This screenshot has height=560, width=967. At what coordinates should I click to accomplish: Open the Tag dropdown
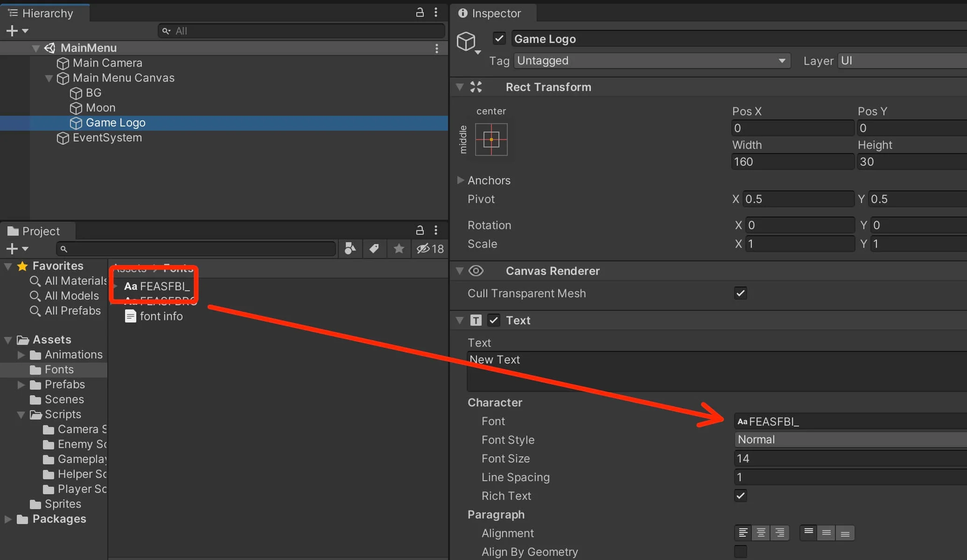pos(652,61)
